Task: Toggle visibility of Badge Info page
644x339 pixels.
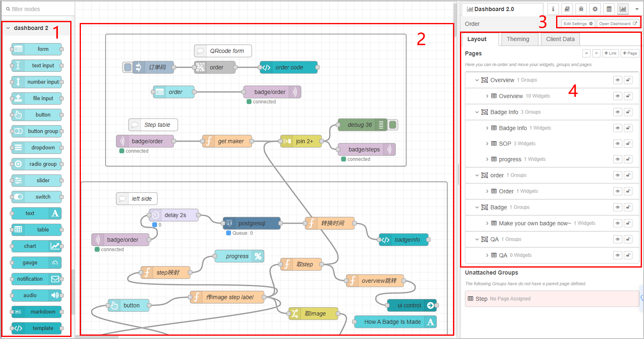Action: point(617,112)
